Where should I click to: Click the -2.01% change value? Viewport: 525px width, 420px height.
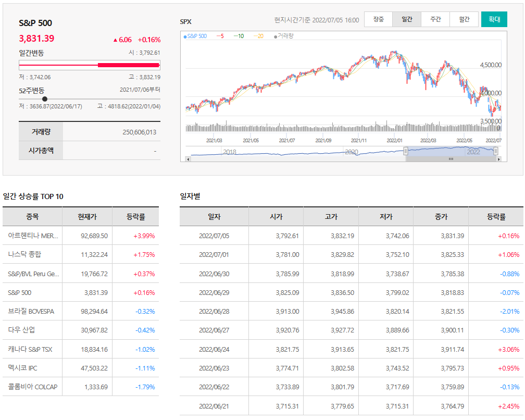pyautogui.click(x=509, y=312)
